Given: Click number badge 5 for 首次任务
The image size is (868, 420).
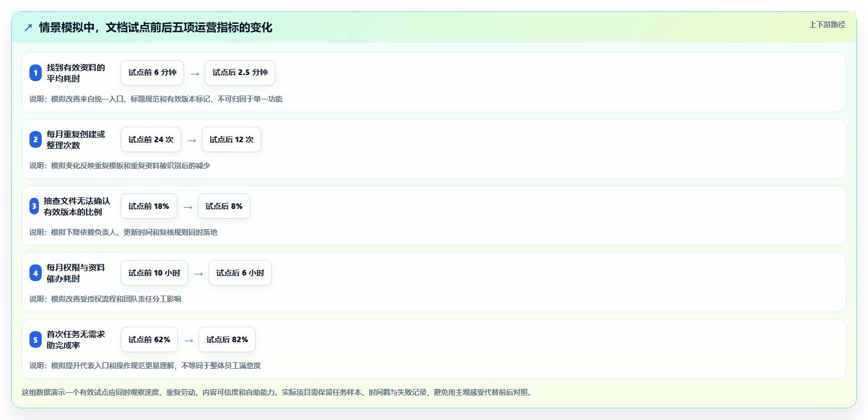Looking at the screenshot, I should pos(36,339).
